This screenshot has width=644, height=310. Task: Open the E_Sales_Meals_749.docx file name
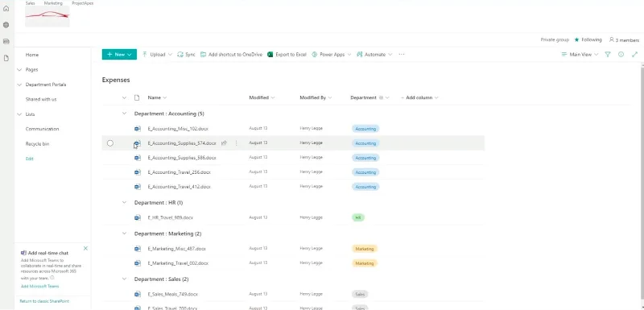pyautogui.click(x=173, y=294)
